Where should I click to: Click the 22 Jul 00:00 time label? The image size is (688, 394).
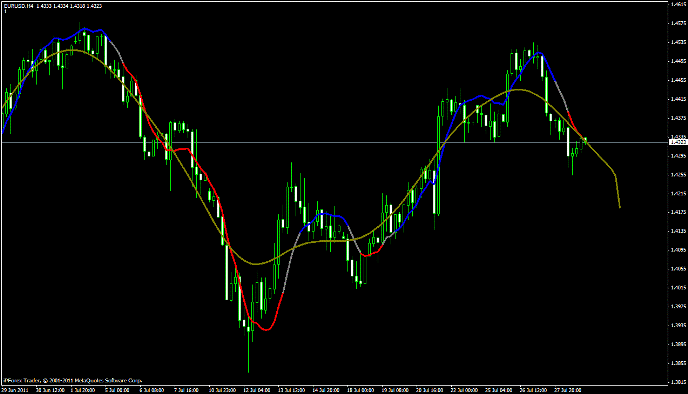pyautogui.click(x=464, y=390)
